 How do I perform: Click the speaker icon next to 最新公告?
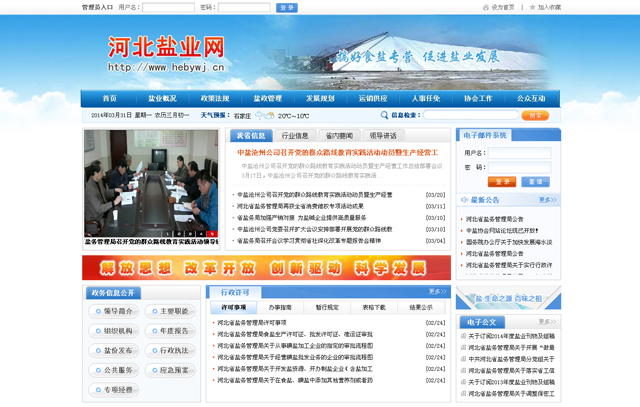[x=464, y=200]
